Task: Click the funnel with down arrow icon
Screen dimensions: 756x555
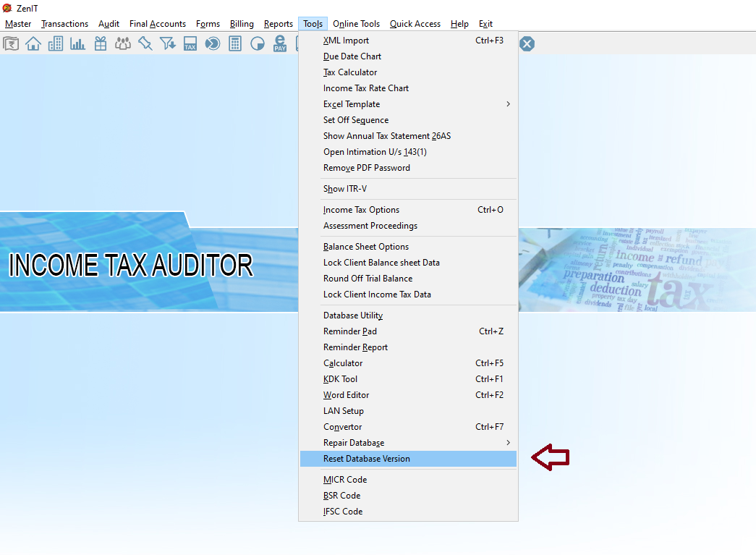Action: [x=168, y=44]
